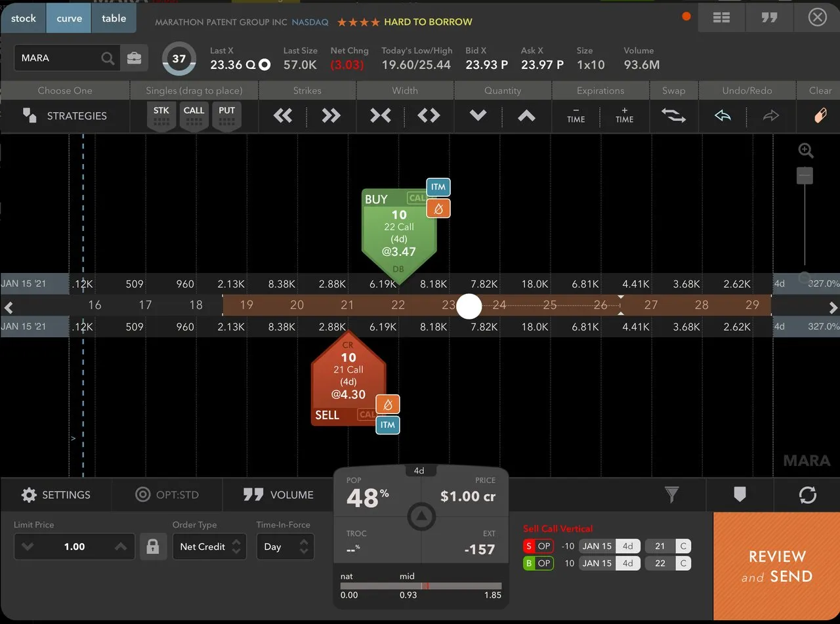
Task: Click the zoom magnifier plus icon
Action: point(806,151)
